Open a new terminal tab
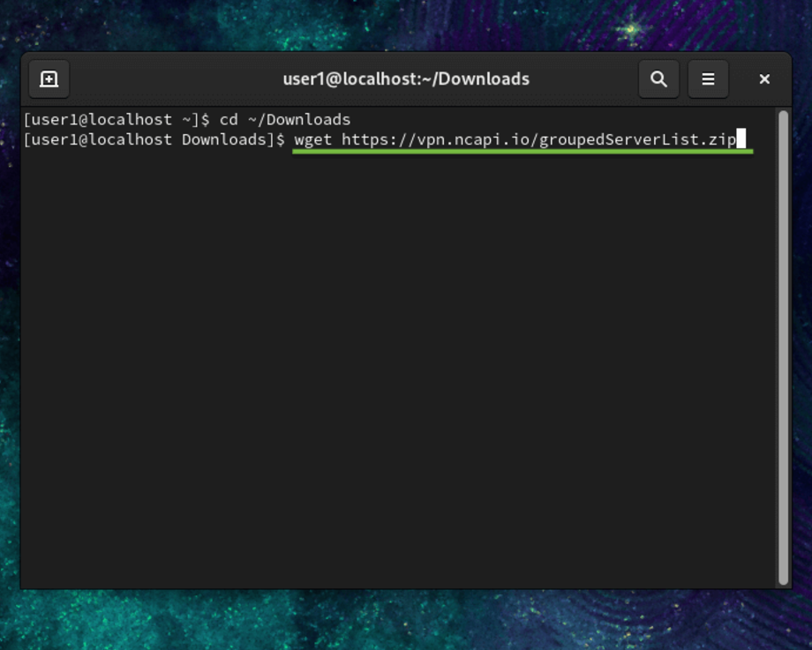Viewport: 812px width, 650px height. (49, 79)
